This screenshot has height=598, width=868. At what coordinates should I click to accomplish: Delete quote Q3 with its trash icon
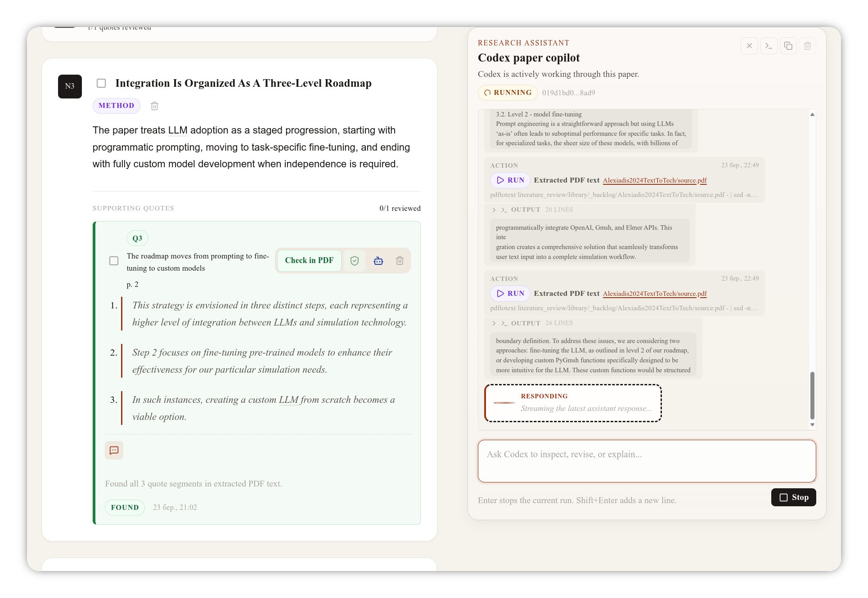[400, 261]
